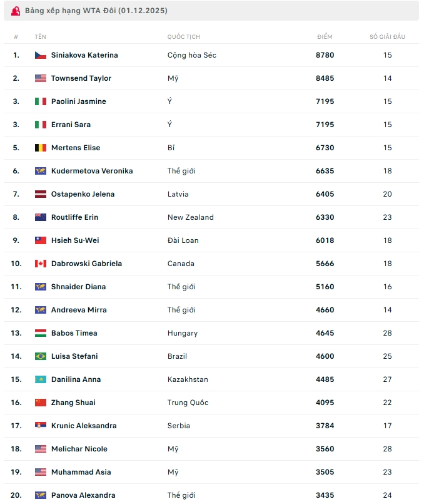Click the Belgian flag beside Mertens Elise
The height and width of the screenshot is (504, 424).
(41, 148)
